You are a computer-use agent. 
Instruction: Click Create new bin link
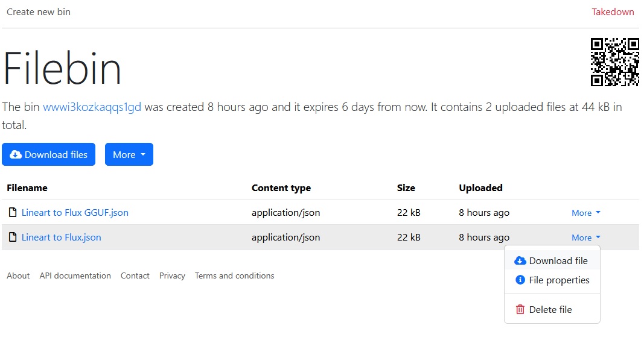pos(39,12)
